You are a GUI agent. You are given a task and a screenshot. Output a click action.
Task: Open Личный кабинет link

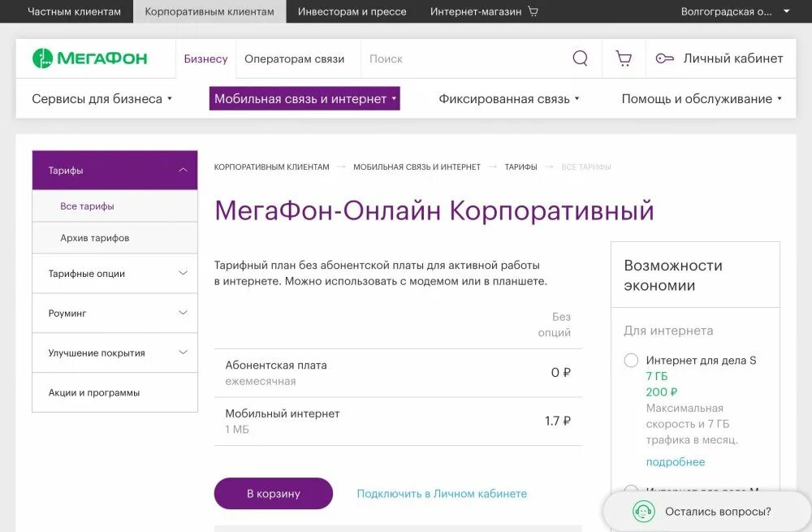(732, 58)
